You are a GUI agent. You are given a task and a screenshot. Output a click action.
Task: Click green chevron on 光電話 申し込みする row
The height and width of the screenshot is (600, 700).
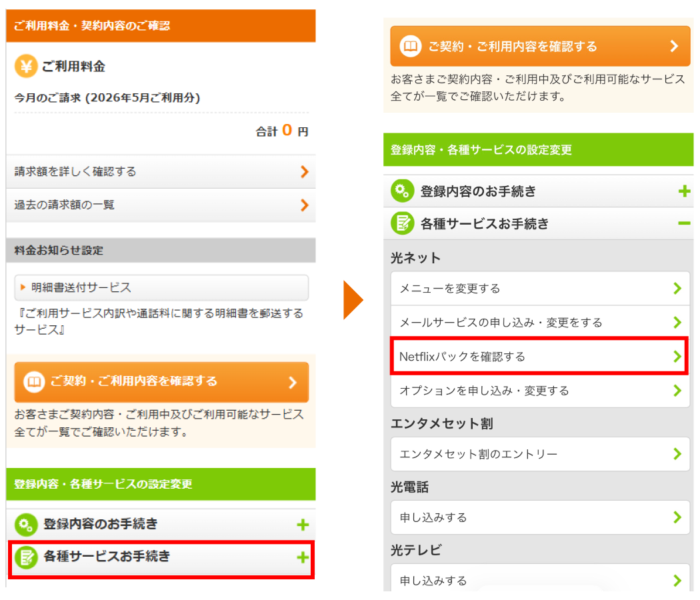click(677, 517)
